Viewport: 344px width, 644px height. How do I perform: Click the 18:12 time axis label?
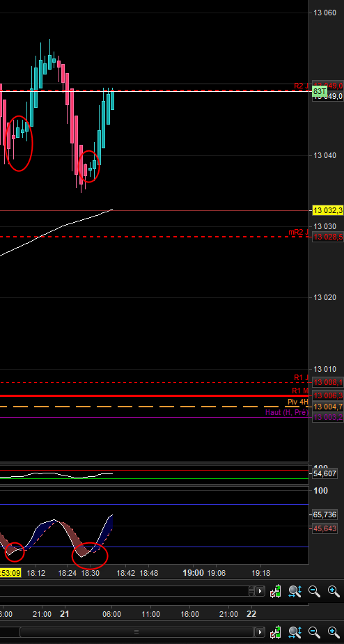pos(37,573)
